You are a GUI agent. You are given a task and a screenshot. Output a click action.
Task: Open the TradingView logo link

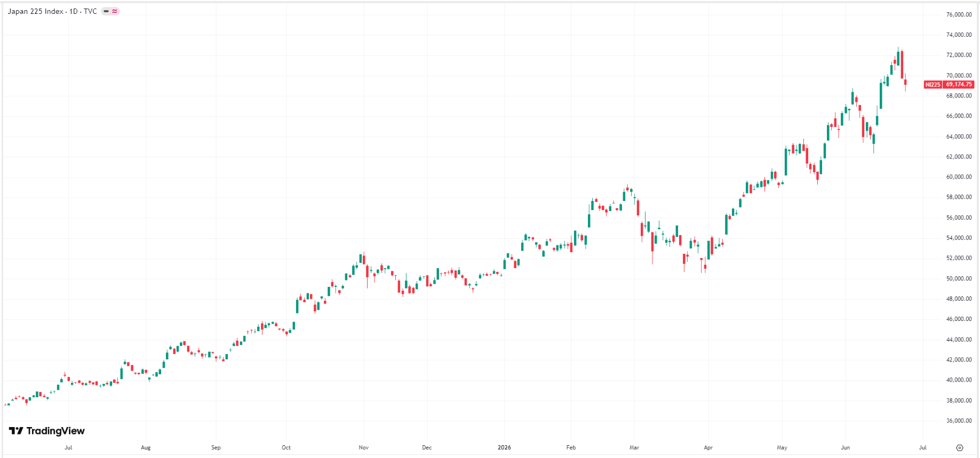47,431
